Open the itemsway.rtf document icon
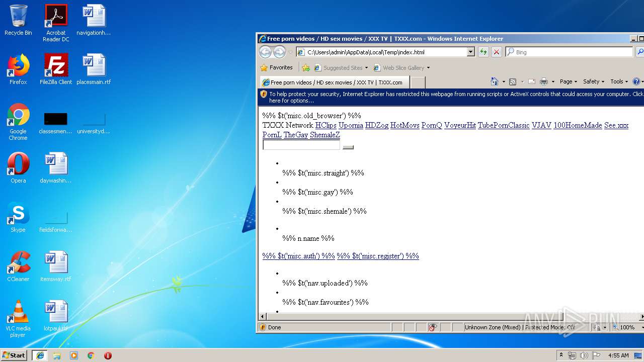 [56, 266]
